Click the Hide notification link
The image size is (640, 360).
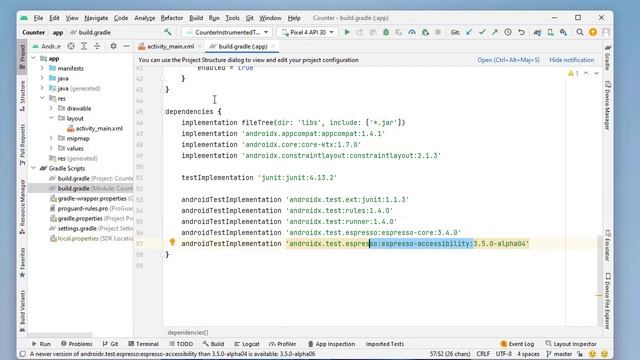(571, 60)
